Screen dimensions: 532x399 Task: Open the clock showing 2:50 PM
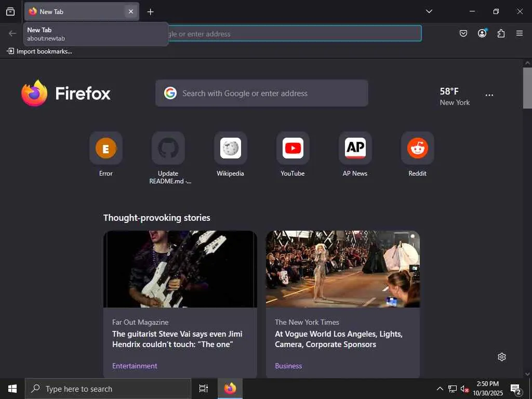pos(488,389)
